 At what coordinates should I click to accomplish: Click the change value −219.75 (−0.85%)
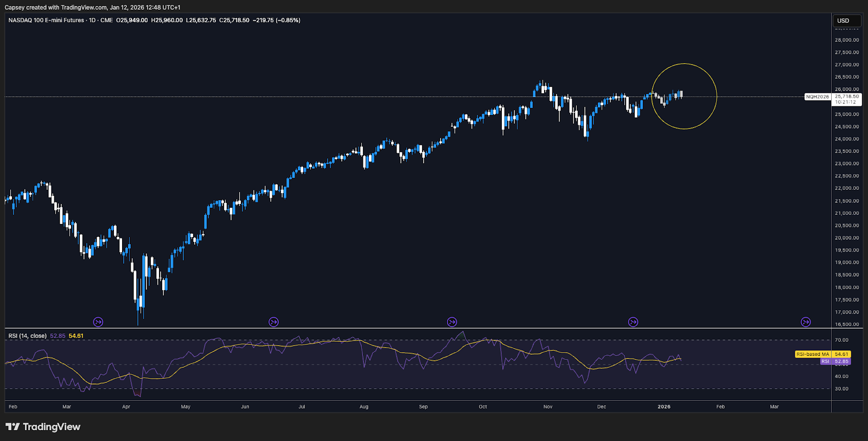pyautogui.click(x=277, y=20)
